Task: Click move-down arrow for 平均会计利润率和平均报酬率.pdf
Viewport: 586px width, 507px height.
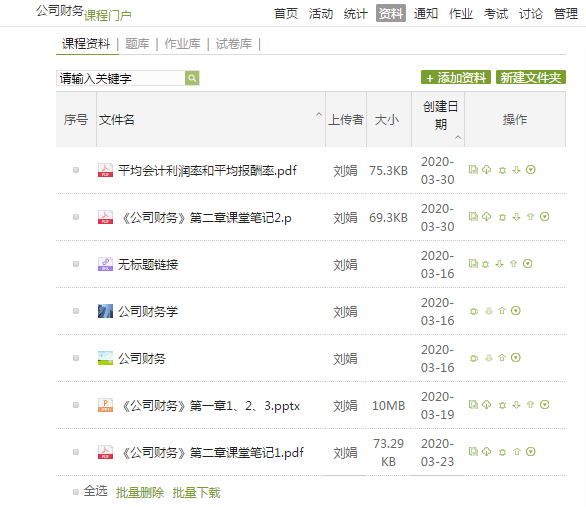Action: 516,170
